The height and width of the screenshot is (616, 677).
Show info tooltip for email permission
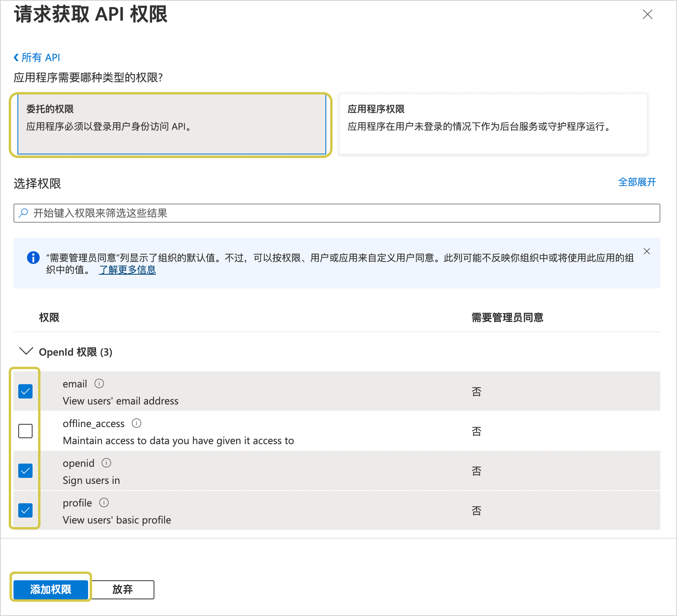[99, 383]
